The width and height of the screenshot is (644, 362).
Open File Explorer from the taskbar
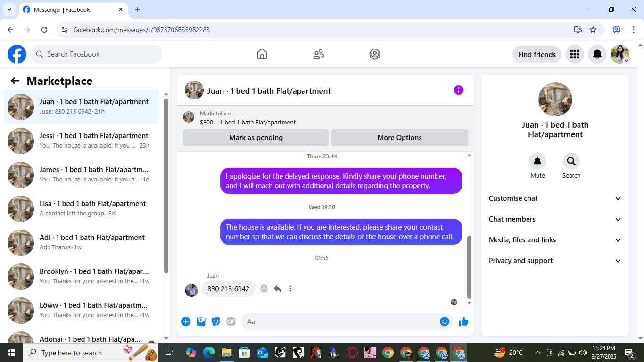tap(226, 353)
